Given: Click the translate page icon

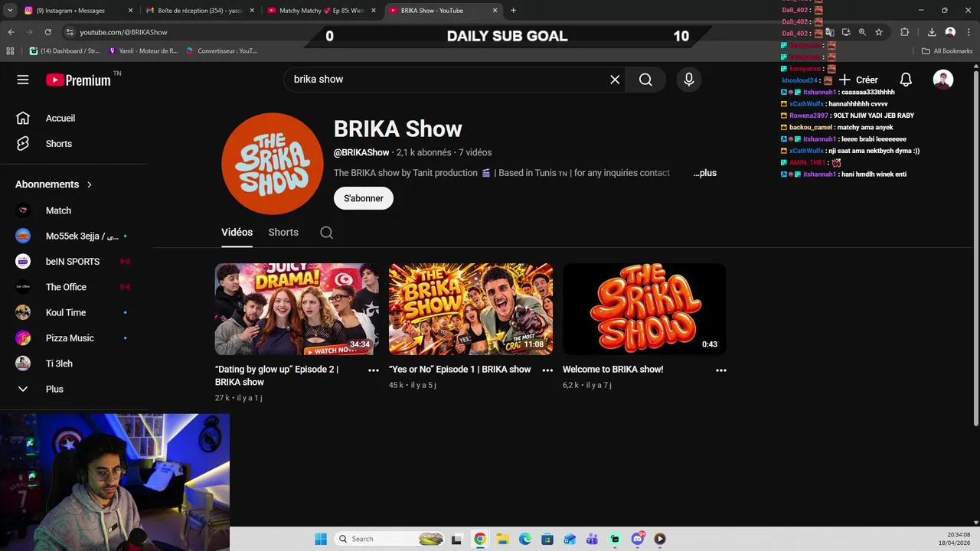Looking at the screenshot, I should coord(830,32).
